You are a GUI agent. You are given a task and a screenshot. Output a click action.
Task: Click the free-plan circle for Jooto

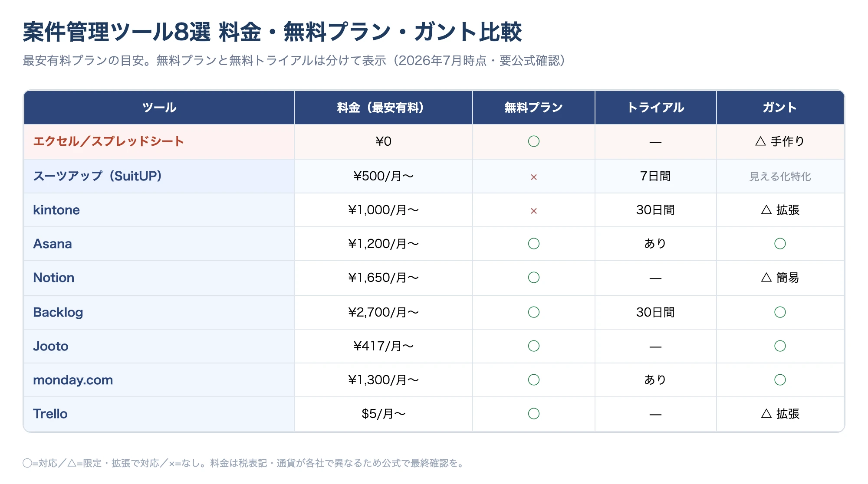[x=534, y=346]
